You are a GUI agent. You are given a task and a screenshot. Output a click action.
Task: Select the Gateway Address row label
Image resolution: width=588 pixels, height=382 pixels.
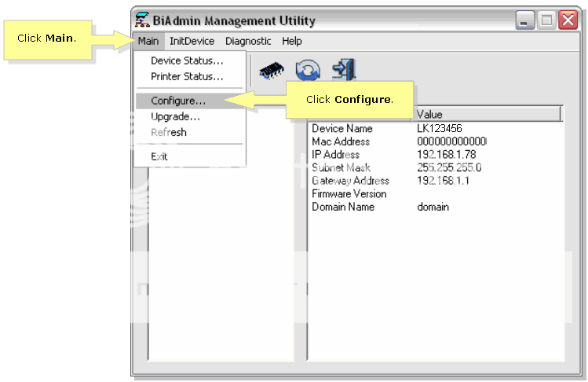click(350, 181)
